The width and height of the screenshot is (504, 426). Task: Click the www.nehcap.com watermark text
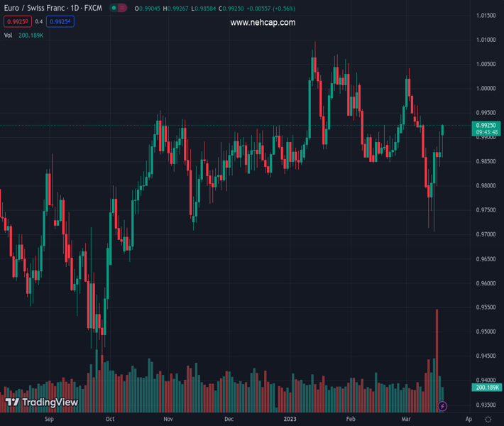[x=263, y=23]
